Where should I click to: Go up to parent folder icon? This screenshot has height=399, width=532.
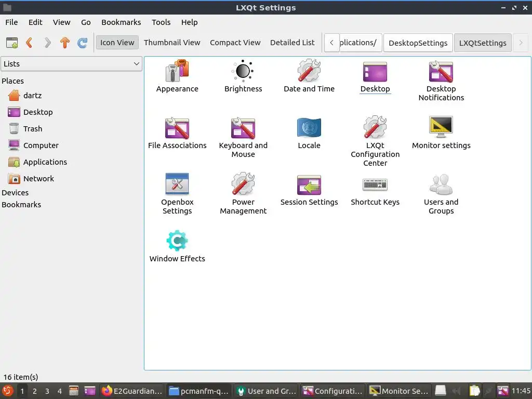pos(65,43)
